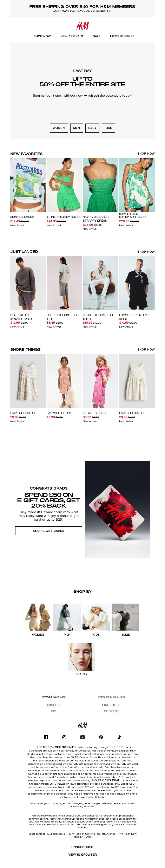
Task: Click the H&M gift card image
Action: coord(117,509)
